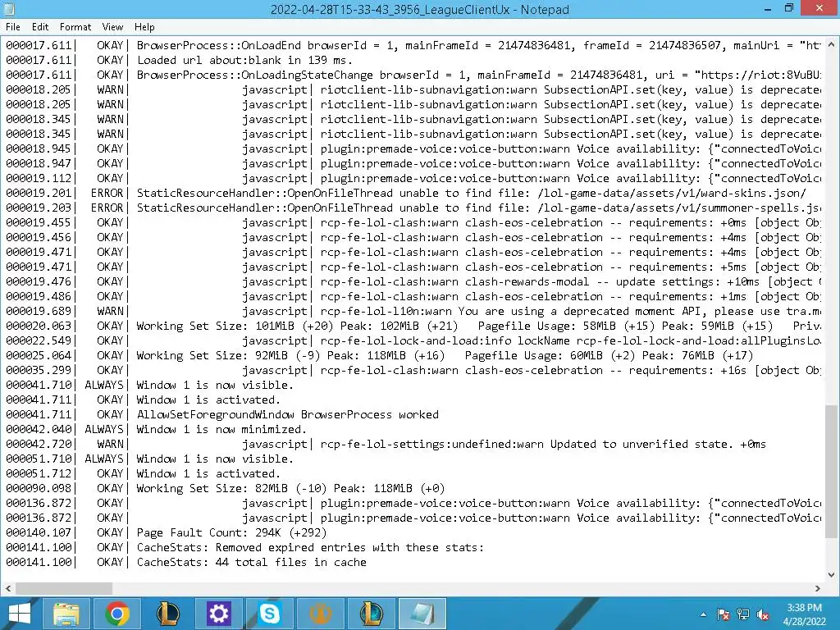Launch Google Chrome from the taskbar

coord(116,614)
